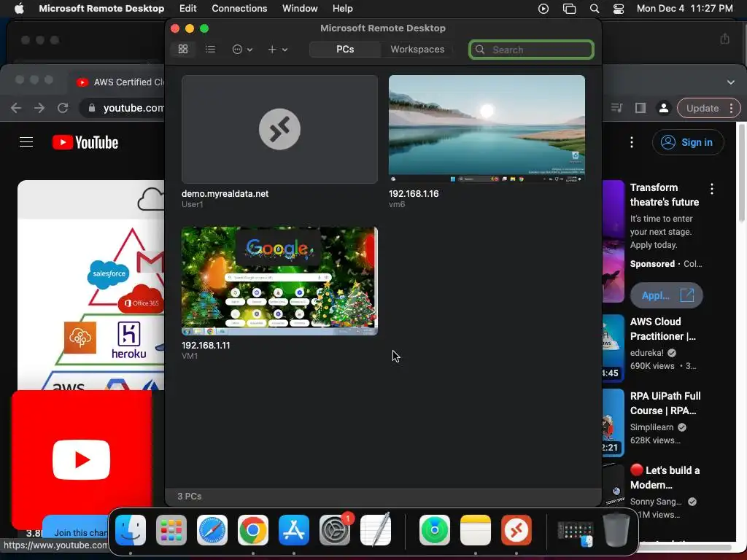Open Chrome profile icon
Image resolution: width=747 pixels, height=560 pixels.
point(664,108)
